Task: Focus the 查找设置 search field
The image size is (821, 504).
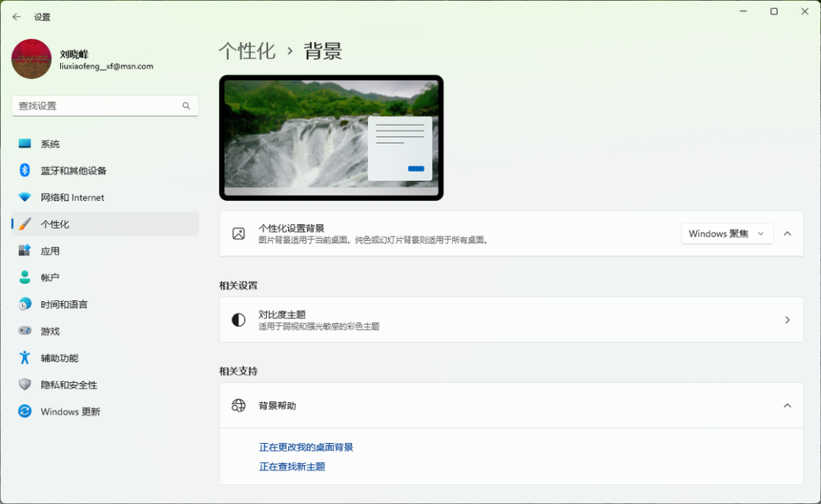Action: click(105, 106)
